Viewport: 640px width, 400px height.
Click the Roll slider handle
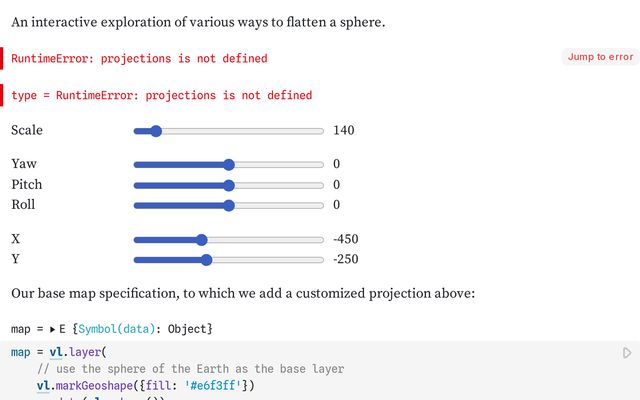pos(229,205)
